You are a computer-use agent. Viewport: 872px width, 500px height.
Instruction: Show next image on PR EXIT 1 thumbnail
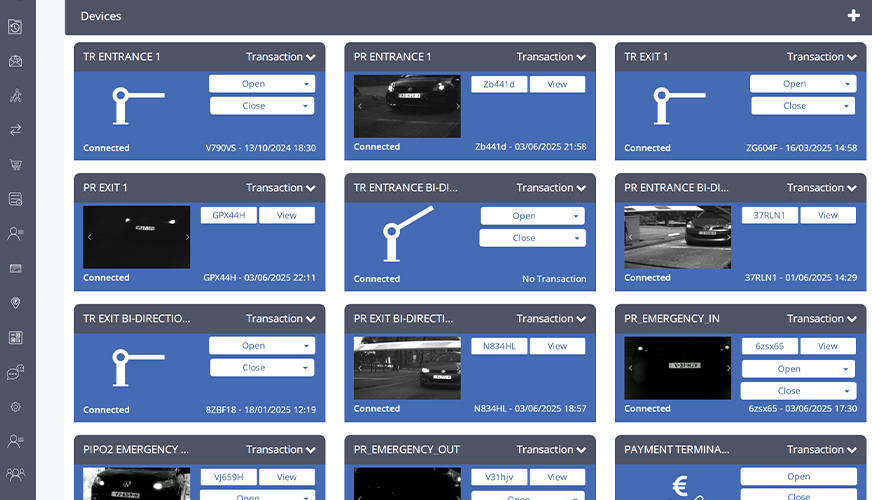tap(187, 237)
